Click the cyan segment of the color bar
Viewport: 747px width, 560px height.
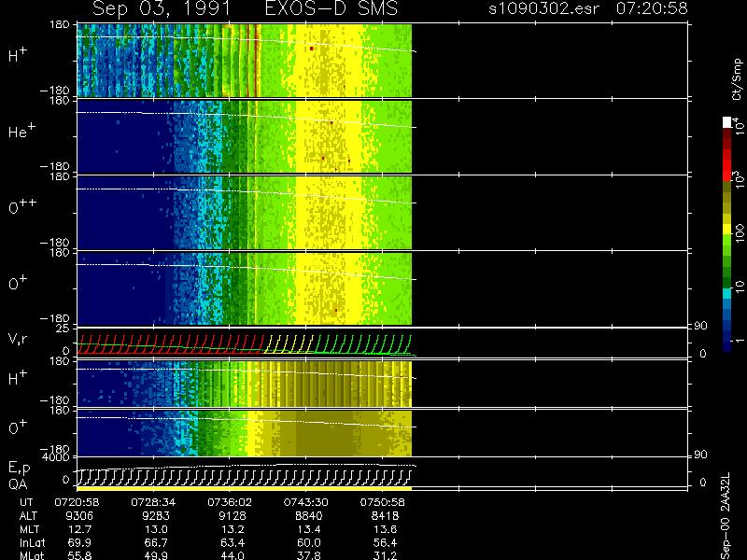coord(727,293)
